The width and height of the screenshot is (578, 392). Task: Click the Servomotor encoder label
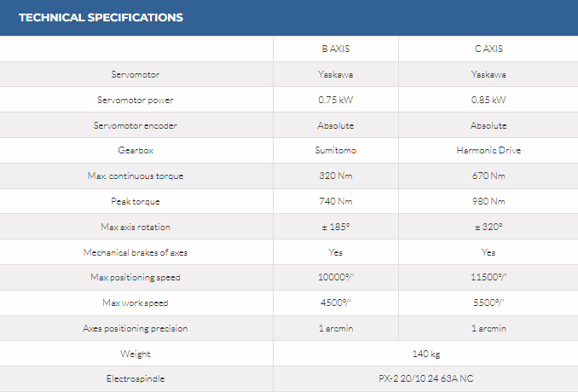tap(136, 125)
